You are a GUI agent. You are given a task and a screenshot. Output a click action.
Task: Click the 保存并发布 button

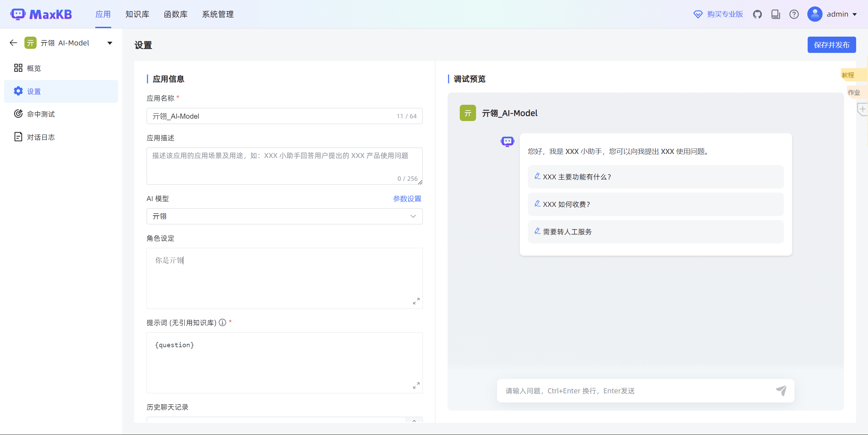click(831, 45)
